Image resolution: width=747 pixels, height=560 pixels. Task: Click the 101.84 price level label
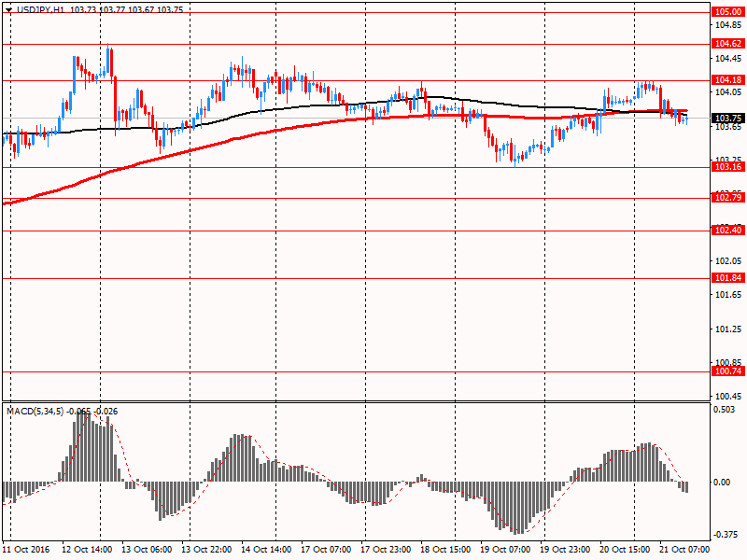pos(727,278)
